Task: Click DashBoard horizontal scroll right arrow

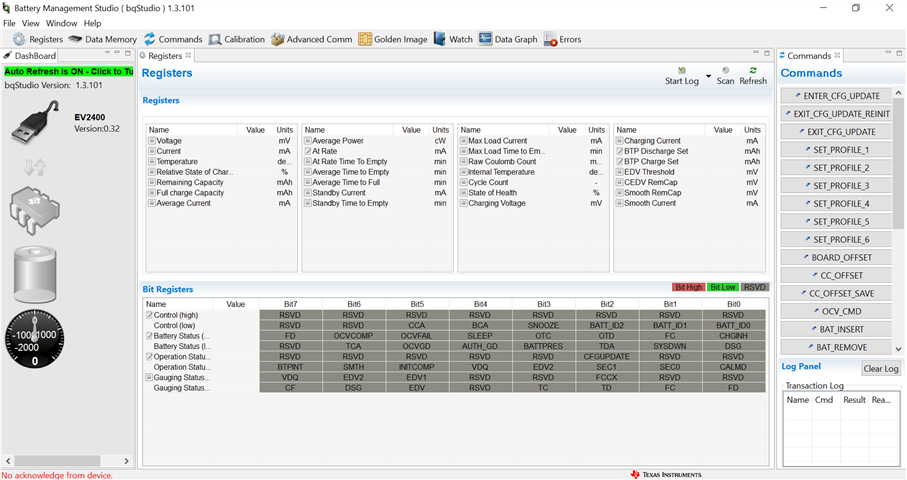Action: [x=126, y=461]
